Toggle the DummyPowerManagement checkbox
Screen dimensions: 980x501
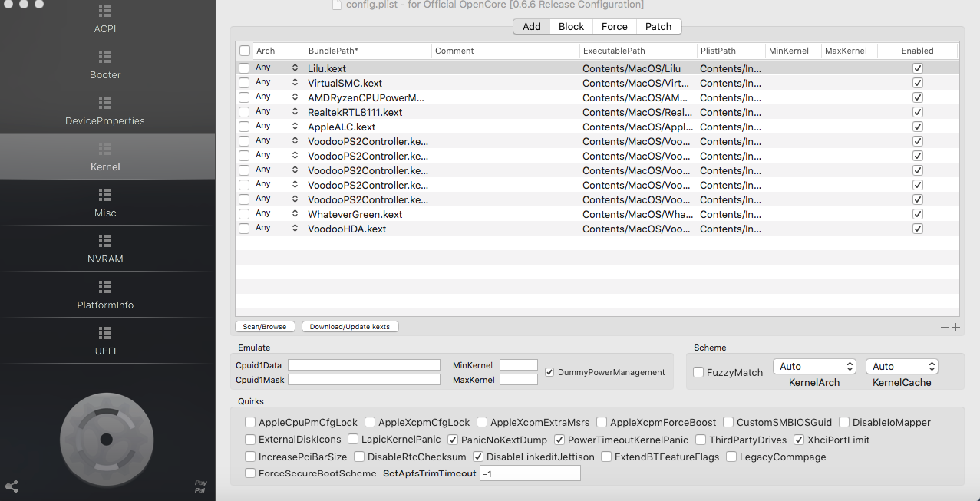click(549, 372)
